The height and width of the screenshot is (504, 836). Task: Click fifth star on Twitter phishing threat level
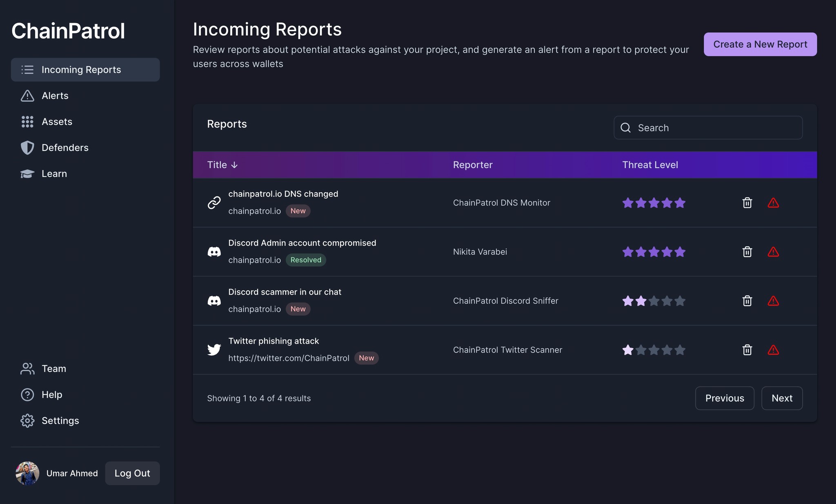(x=680, y=350)
